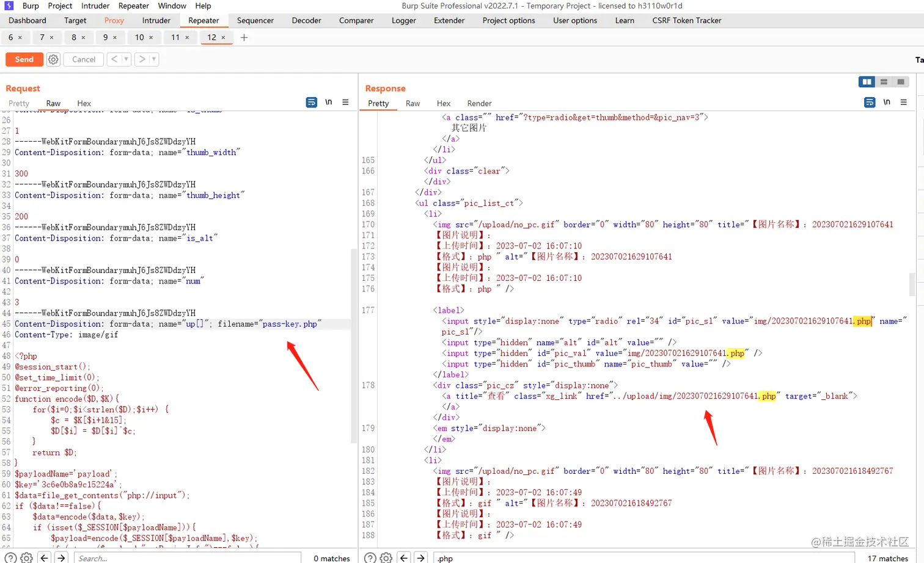Image resolution: width=924 pixels, height=563 pixels.
Task: Click the "17 matches" search count
Action: point(888,558)
